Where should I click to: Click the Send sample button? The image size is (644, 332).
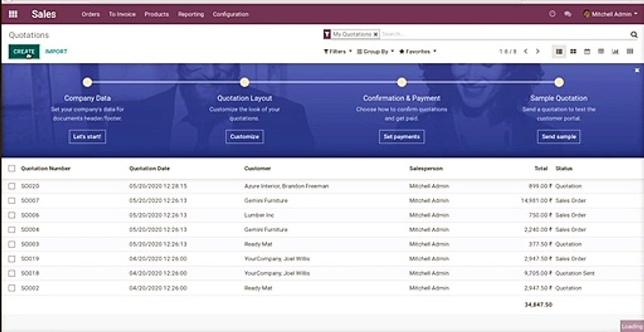click(559, 137)
